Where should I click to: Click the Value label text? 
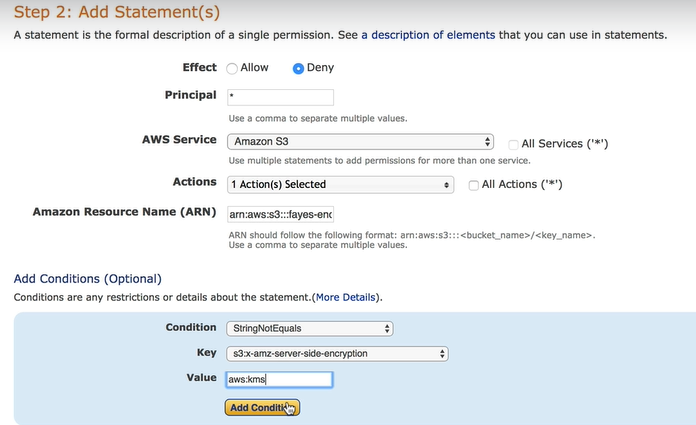coord(202,377)
